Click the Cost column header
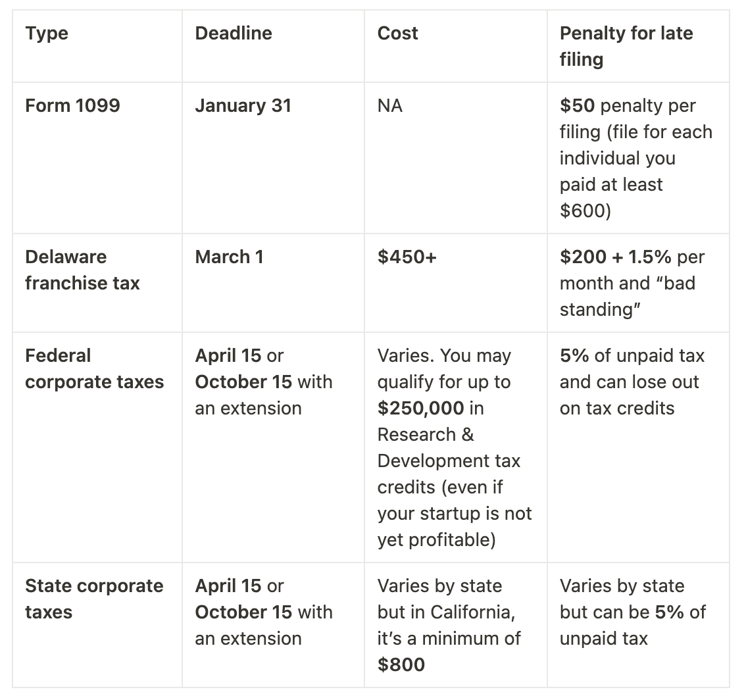Screen dimensions: 746x700 [x=397, y=34]
